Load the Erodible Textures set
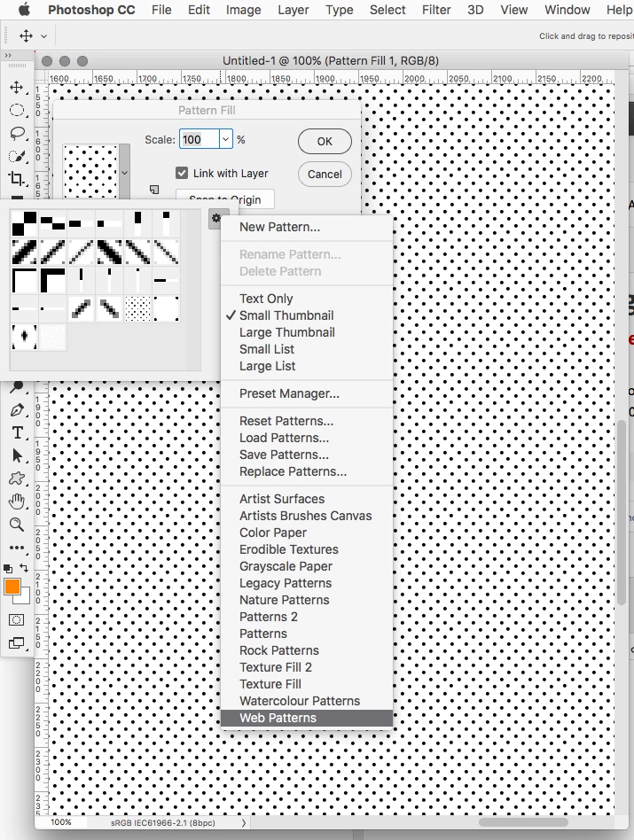The image size is (634, 840). [x=307, y=549]
